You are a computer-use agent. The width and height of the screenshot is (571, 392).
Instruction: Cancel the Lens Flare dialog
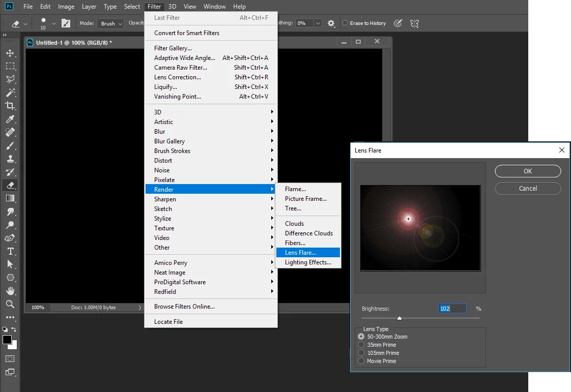[528, 188]
